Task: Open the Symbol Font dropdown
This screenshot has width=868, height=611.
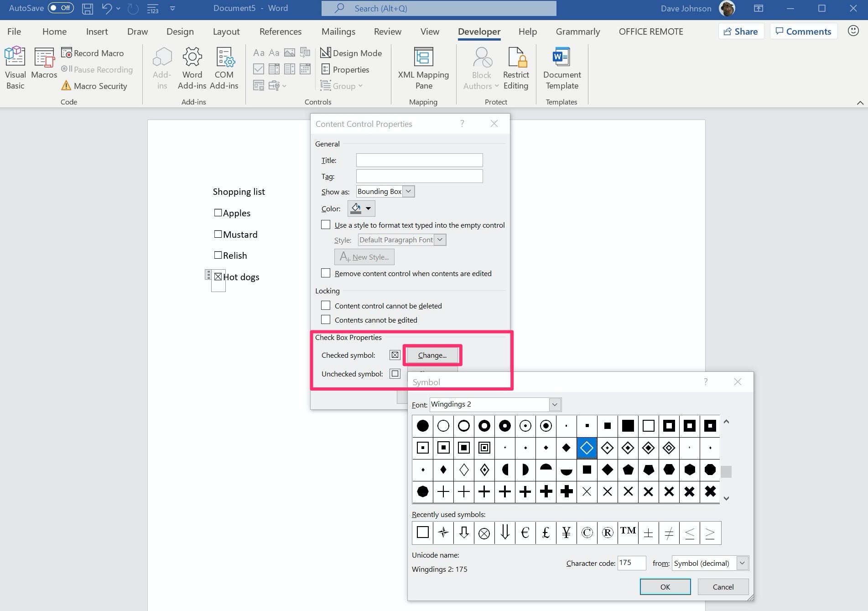Action: click(555, 404)
